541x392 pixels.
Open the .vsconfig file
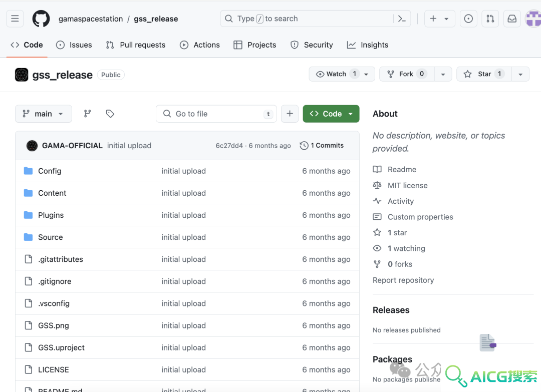(54, 303)
